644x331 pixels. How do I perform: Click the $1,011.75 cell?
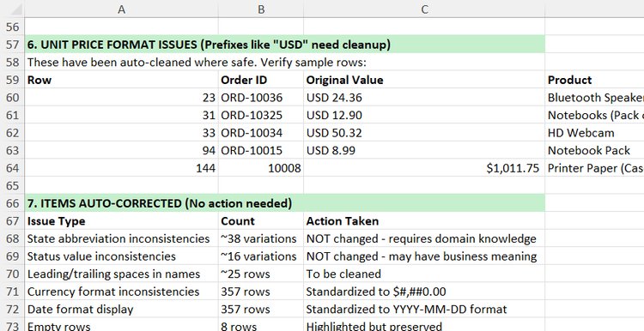[425, 168]
